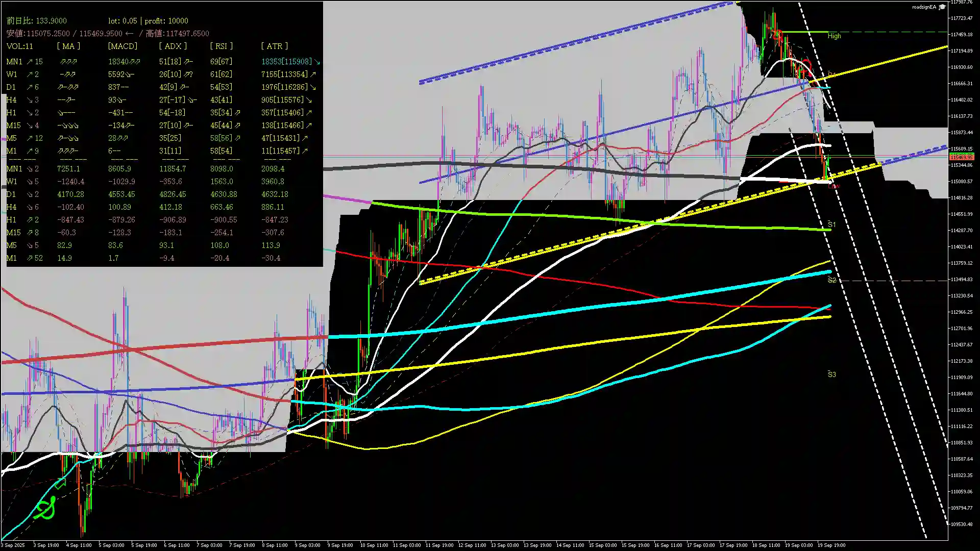Click the roadsignEA expert name text
The image size is (980, 551).
tap(924, 7)
